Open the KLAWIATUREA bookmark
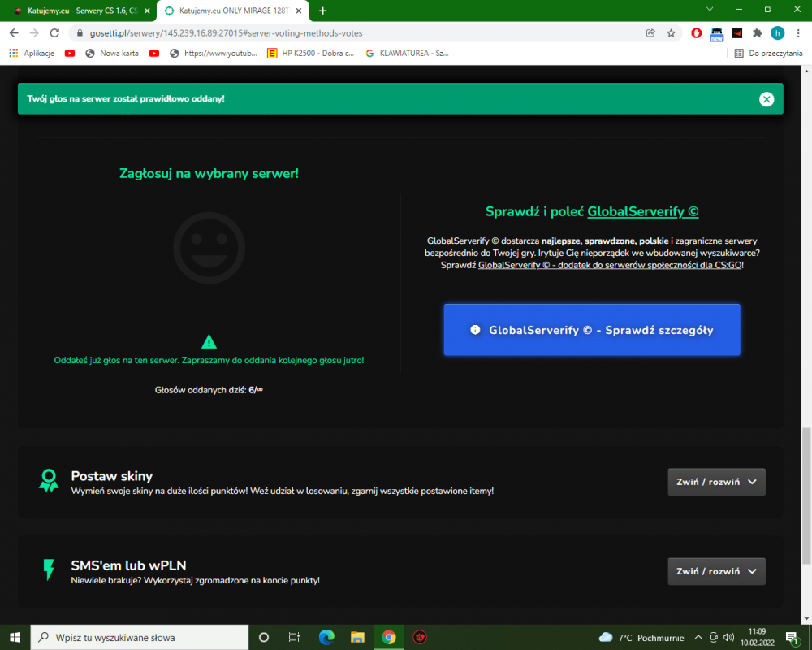Screen dimensions: 812x650 click(x=407, y=54)
